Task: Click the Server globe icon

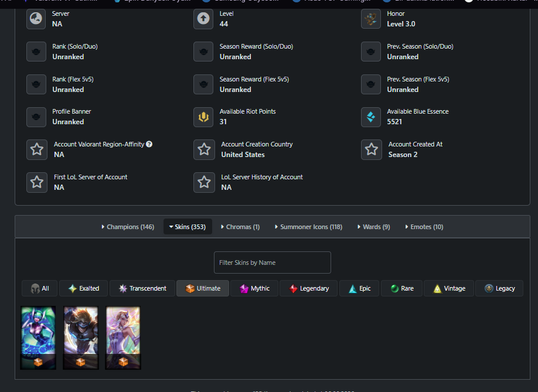Action: pyautogui.click(x=36, y=19)
